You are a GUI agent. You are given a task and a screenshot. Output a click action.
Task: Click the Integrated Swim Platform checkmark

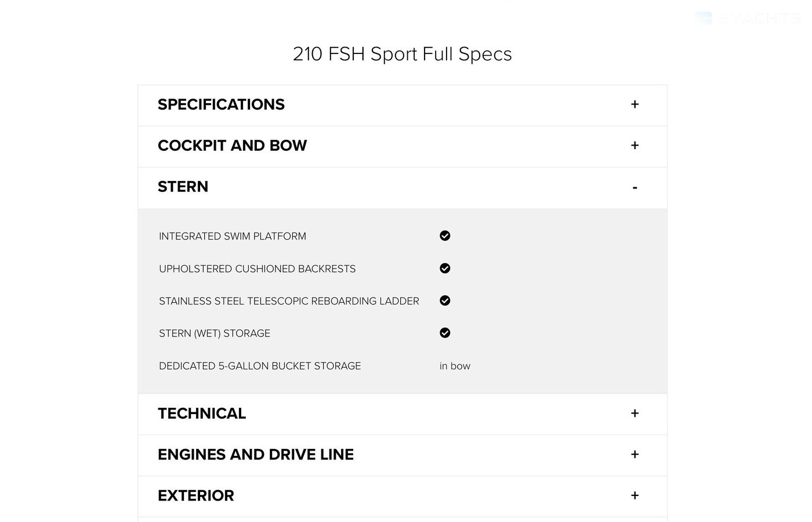click(445, 235)
